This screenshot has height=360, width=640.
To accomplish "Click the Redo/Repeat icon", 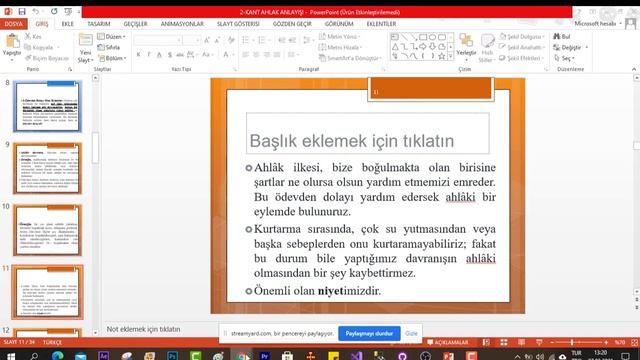I will coord(54,12).
